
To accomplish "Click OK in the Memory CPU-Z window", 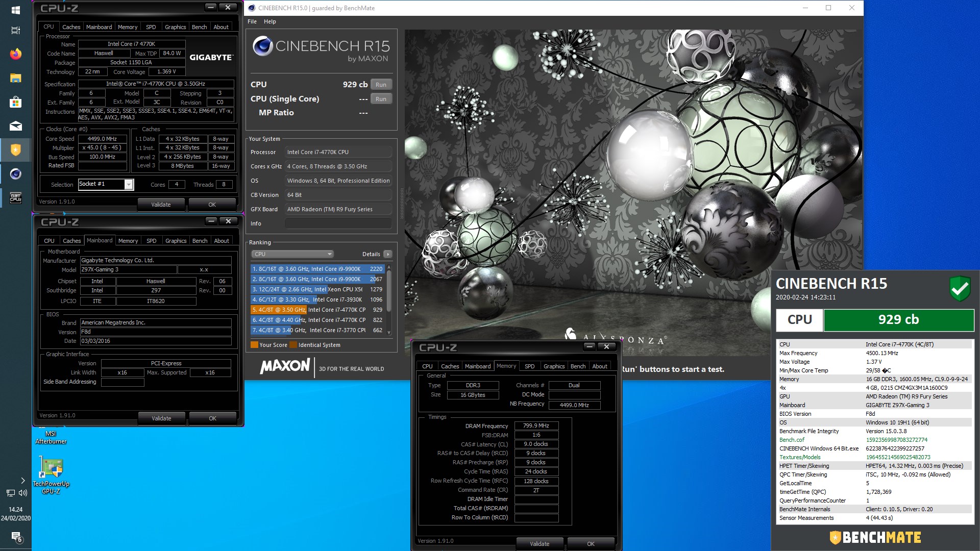I will [591, 544].
